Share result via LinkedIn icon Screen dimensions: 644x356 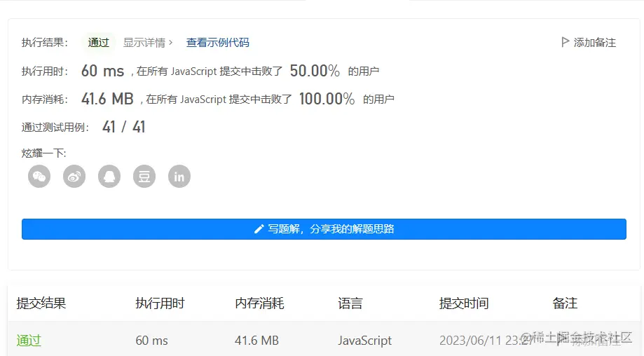pyautogui.click(x=179, y=177)
